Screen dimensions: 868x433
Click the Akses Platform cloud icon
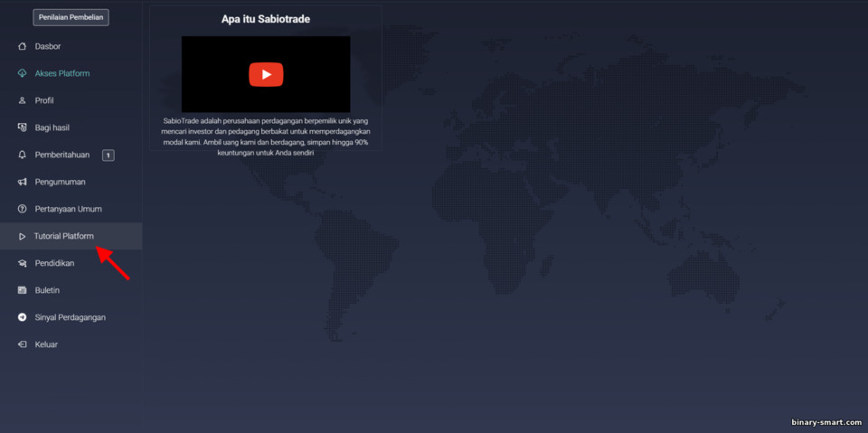point(22,73)
